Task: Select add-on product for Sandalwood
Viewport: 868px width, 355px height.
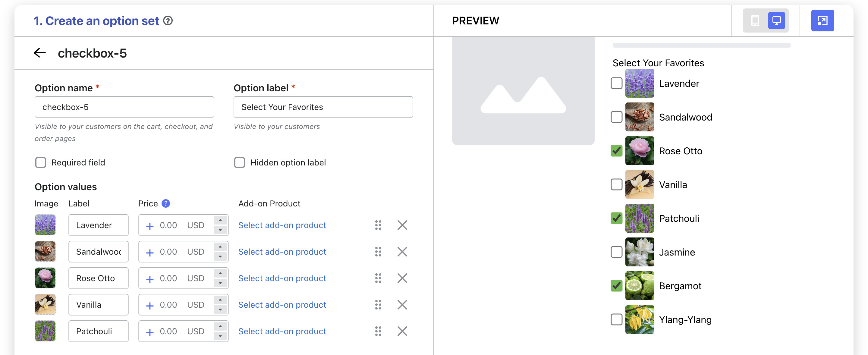Action: click(x=282, y=252)
